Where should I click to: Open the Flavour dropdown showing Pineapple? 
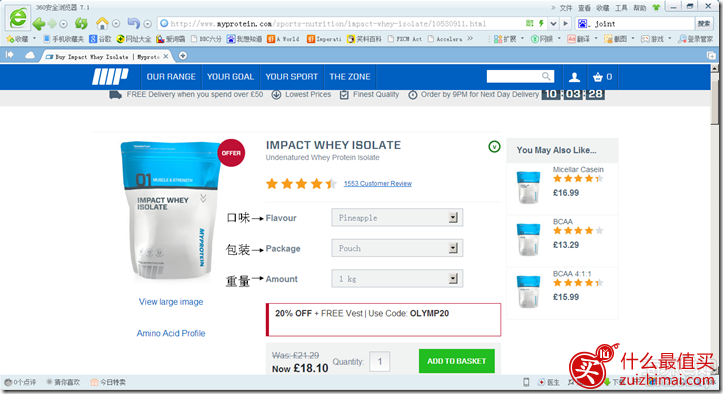tap(397, 218)
